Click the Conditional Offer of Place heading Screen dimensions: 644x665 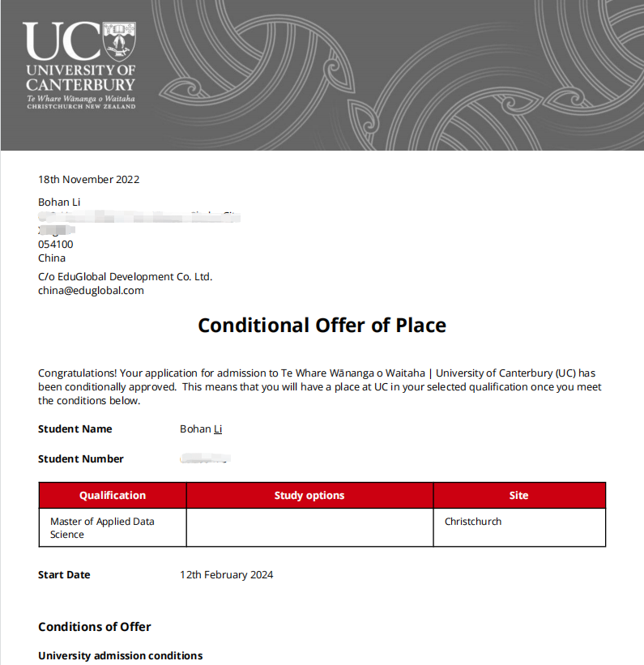pyautogui.click(x=322, y=326)
